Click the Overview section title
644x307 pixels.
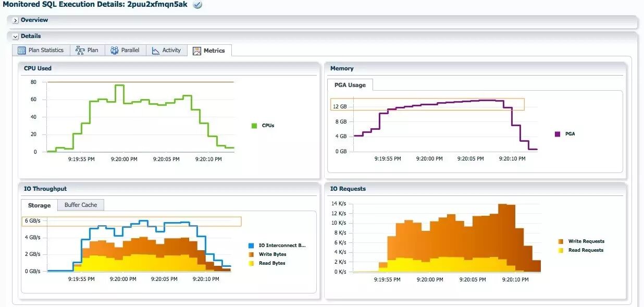tap(34, 20)
